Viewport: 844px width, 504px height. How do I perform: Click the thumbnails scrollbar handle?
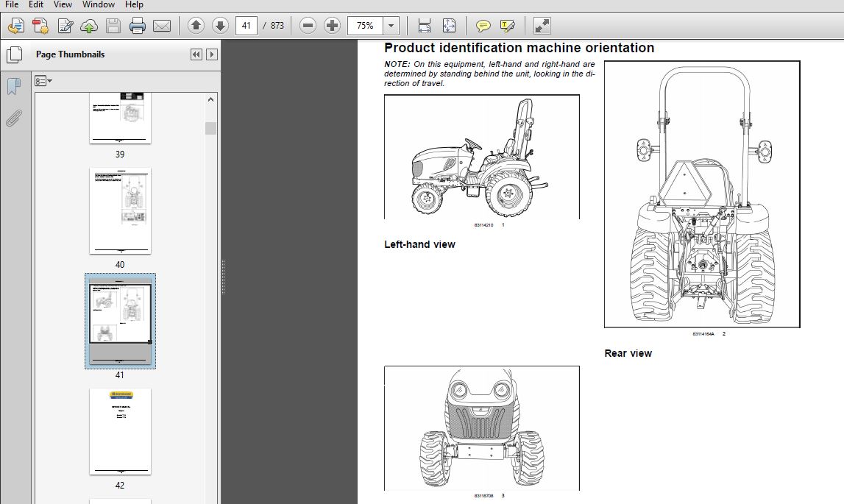point(210,128)
